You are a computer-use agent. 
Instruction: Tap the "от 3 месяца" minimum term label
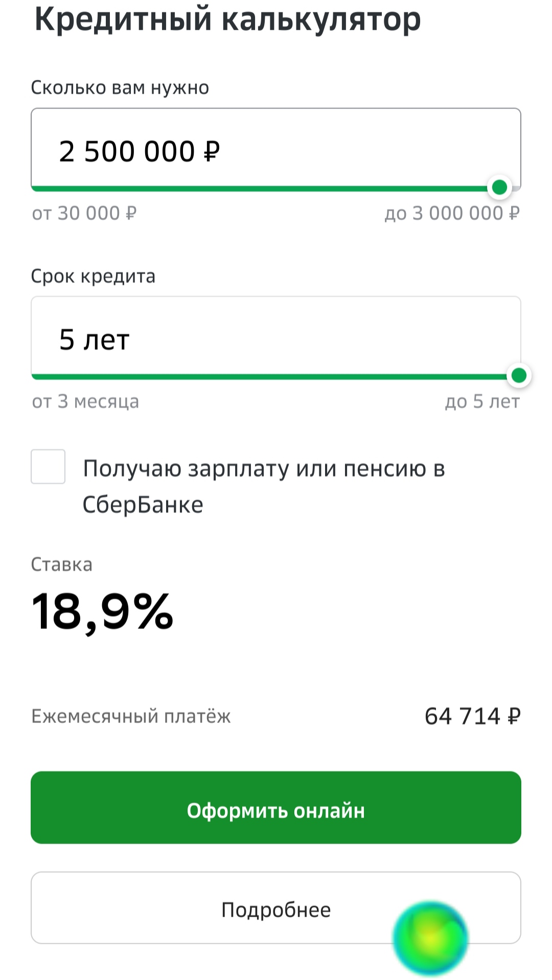tap(85, 402)
